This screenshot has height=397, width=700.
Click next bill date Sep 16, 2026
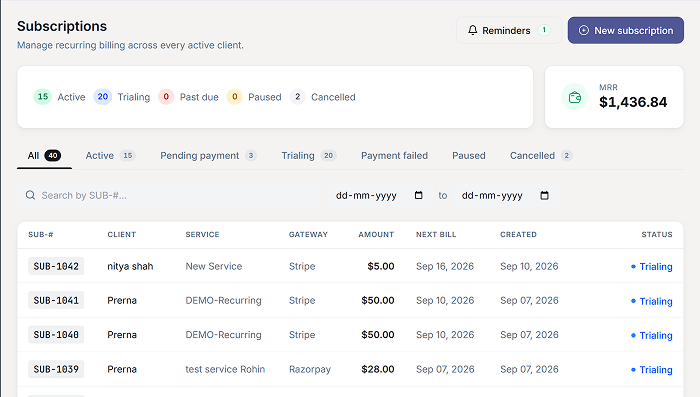[445, 266]
